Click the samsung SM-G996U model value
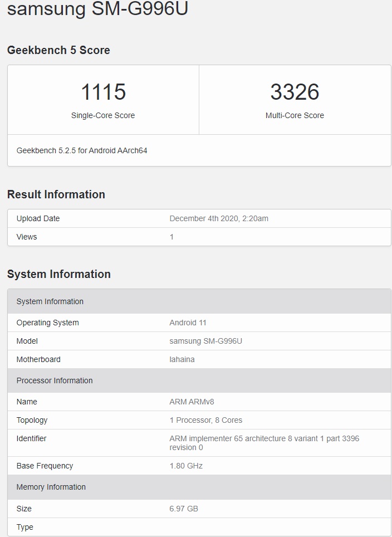 [x=206, y=341]
